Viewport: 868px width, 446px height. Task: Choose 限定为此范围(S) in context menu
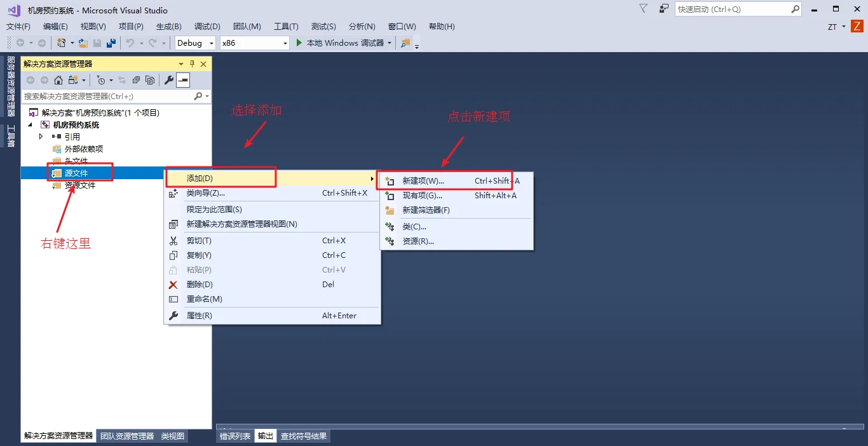pos(273,210)
